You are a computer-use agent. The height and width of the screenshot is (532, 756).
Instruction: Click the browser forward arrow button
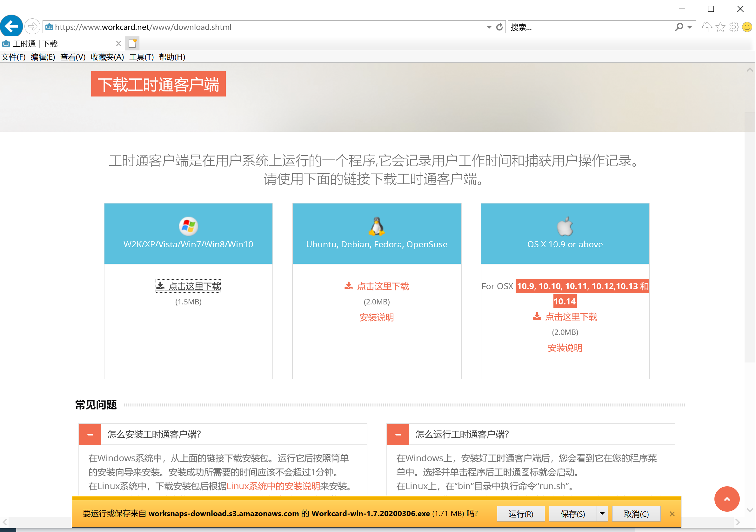click(32, 26)
